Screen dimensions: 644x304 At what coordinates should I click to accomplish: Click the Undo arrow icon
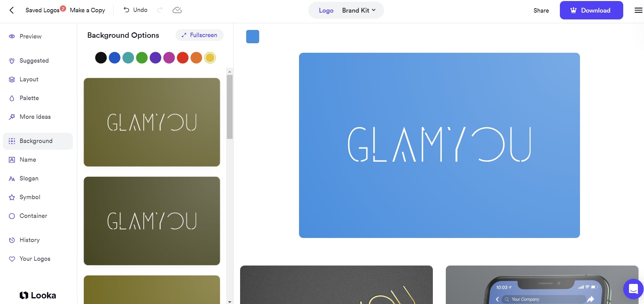pos(126,10)
